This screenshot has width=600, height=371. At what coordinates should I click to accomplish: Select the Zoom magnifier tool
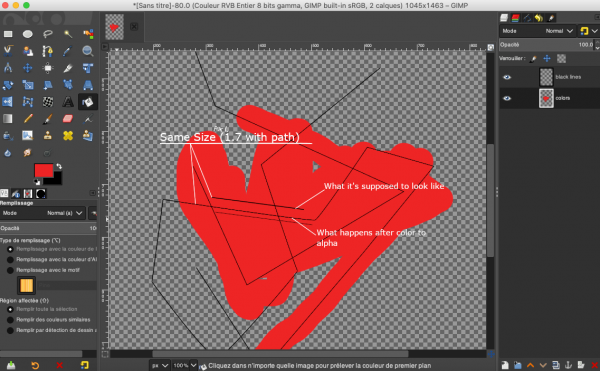[88, 51]
